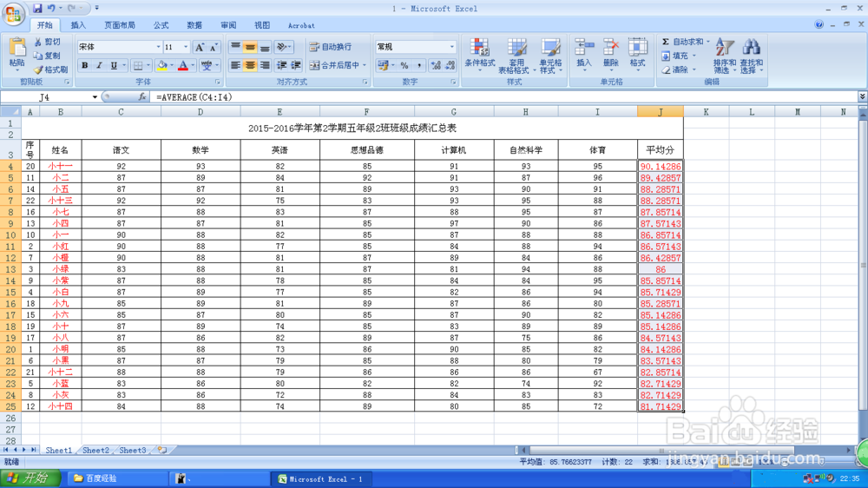868x488 pixels.
Task: Open the number format dropdown 常规
Action: (x=415, y=47)
